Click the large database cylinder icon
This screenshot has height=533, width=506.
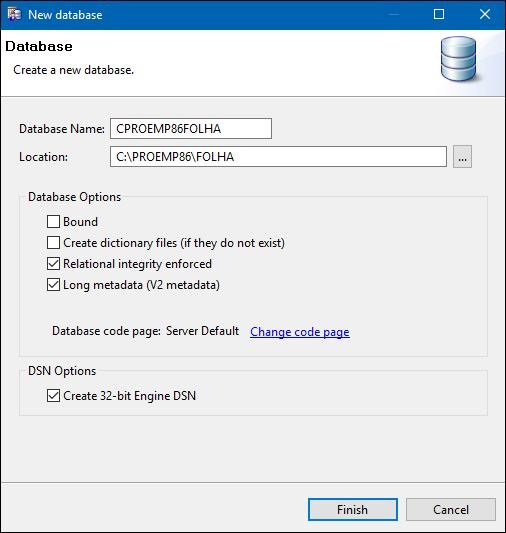pyautogui.click(x=458, y=59)
